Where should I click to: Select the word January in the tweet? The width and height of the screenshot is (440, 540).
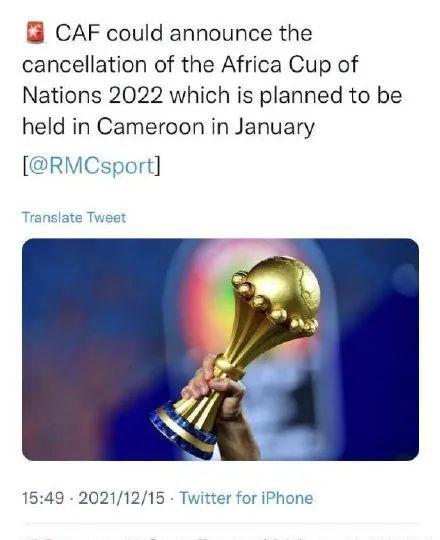[x=274, y=127]
